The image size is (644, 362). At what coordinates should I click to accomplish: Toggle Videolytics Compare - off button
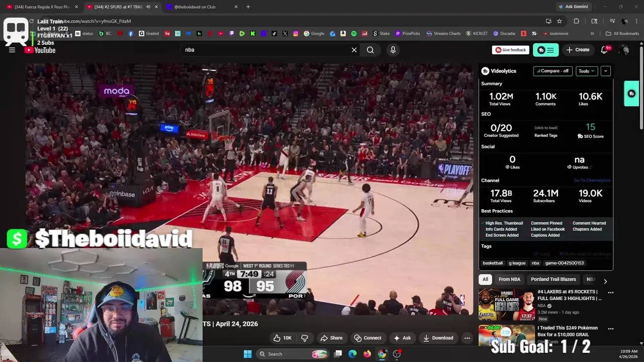(x=552, y=71)
